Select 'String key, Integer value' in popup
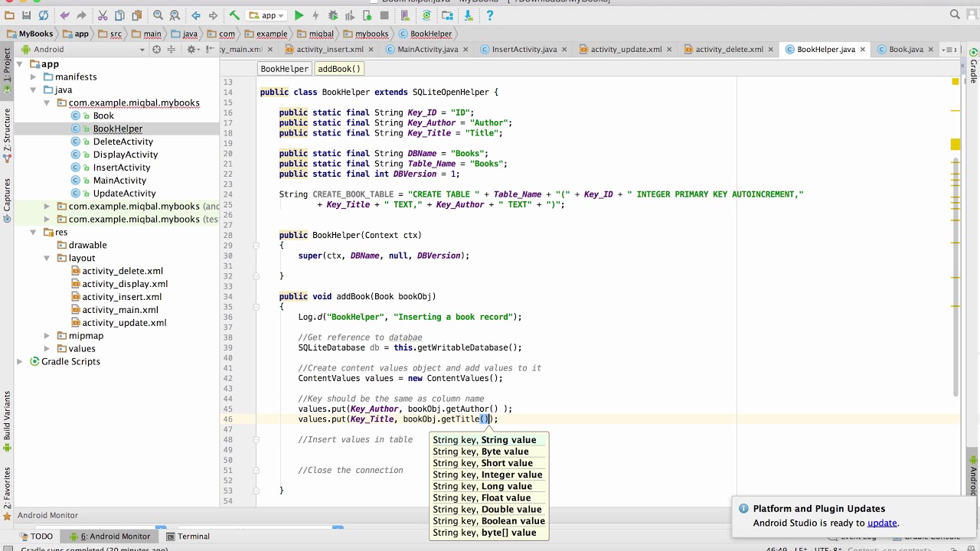Viewport: 980px width, 551px height. click(x=488, y=475)
